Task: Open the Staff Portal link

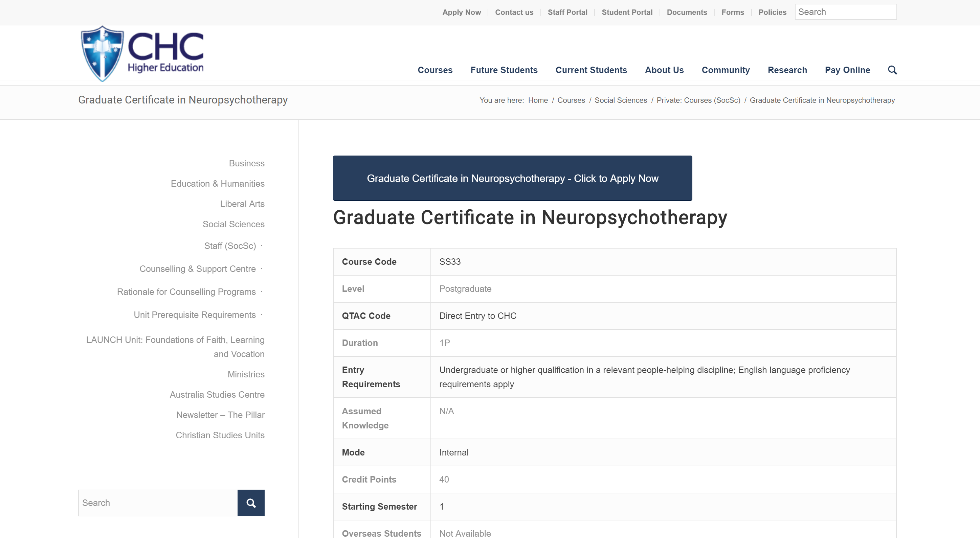Action: [567, 12]
